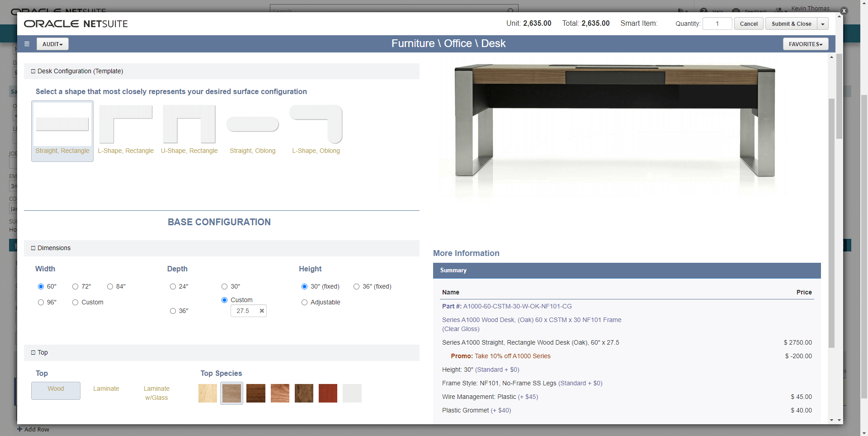The image size is (868, 436).
Task: Click the Quantity input field
Action: pos(717,24)
